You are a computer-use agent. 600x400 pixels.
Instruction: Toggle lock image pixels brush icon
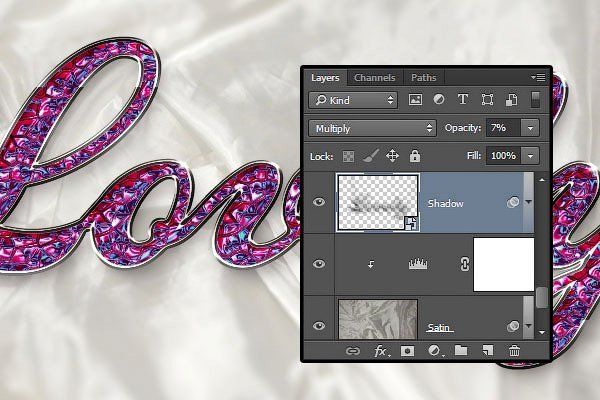[x=370, y=156]
